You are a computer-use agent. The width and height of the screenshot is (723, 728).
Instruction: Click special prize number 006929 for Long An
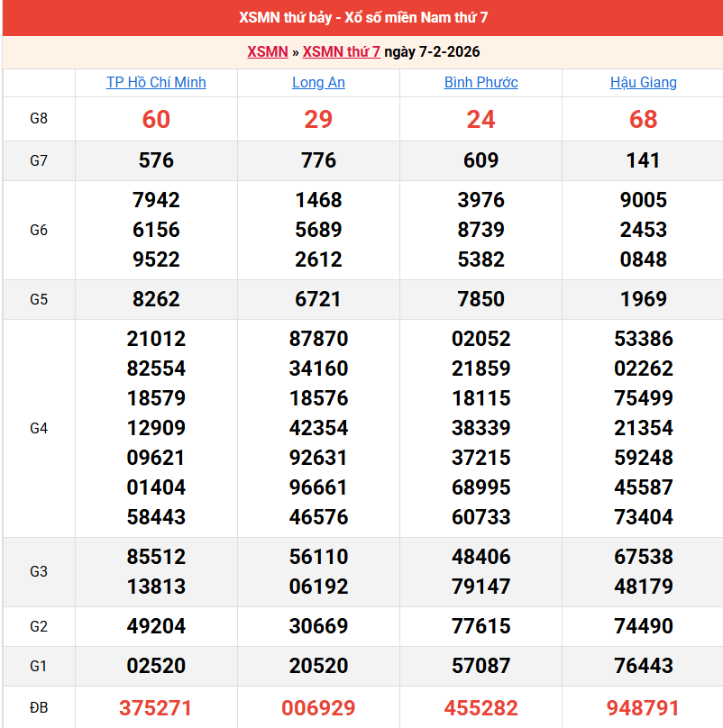coord(318,708)
